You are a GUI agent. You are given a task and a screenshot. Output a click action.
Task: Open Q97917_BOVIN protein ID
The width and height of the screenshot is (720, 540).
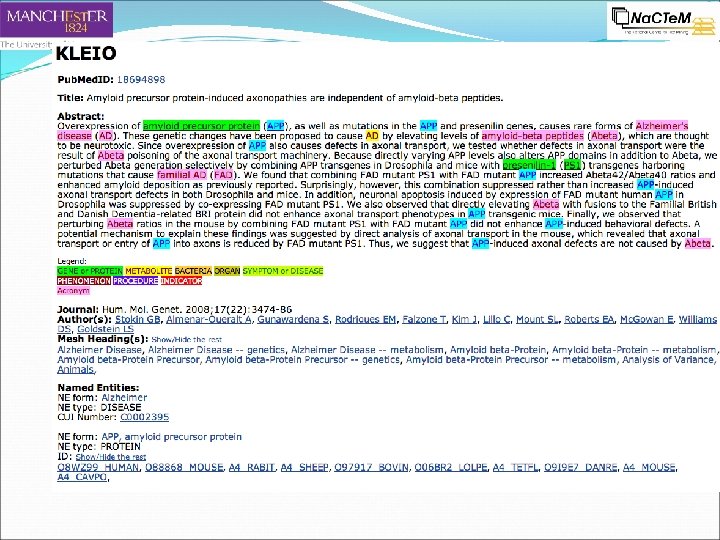coord(371,467)
